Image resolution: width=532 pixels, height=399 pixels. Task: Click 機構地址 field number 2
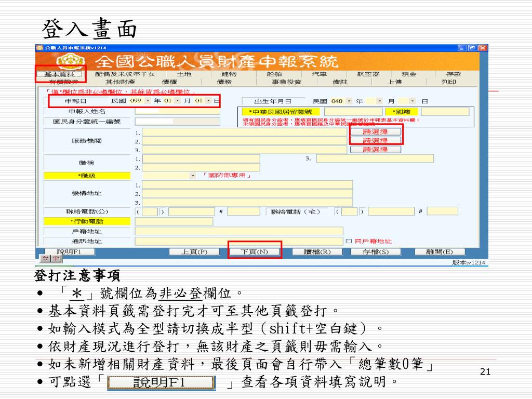point(247,194)
